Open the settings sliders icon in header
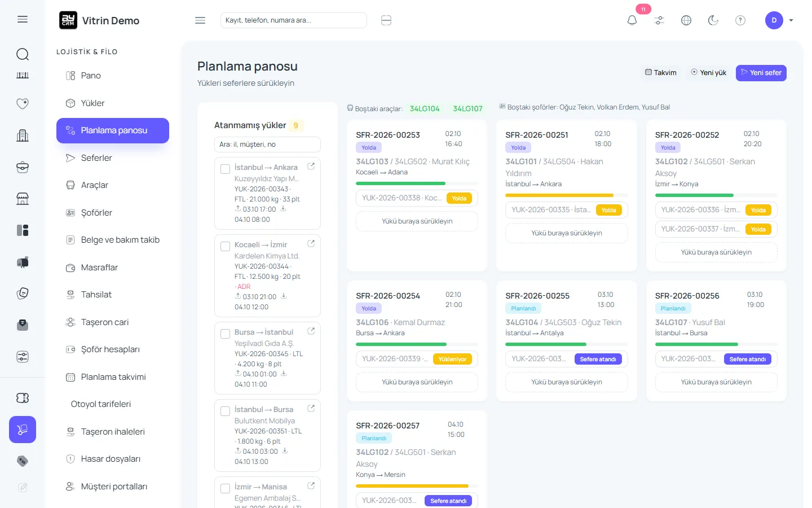Image resolution: width=812 pixels, height=508 pixels. click(659, 20)
